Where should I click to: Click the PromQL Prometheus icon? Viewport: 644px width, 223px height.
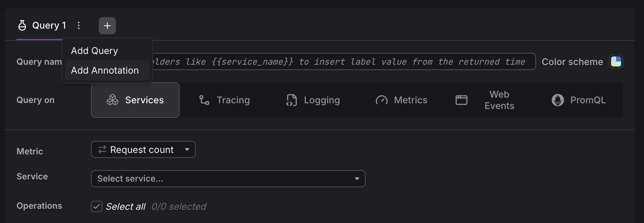pyautogui.click(x=558, y=100)
